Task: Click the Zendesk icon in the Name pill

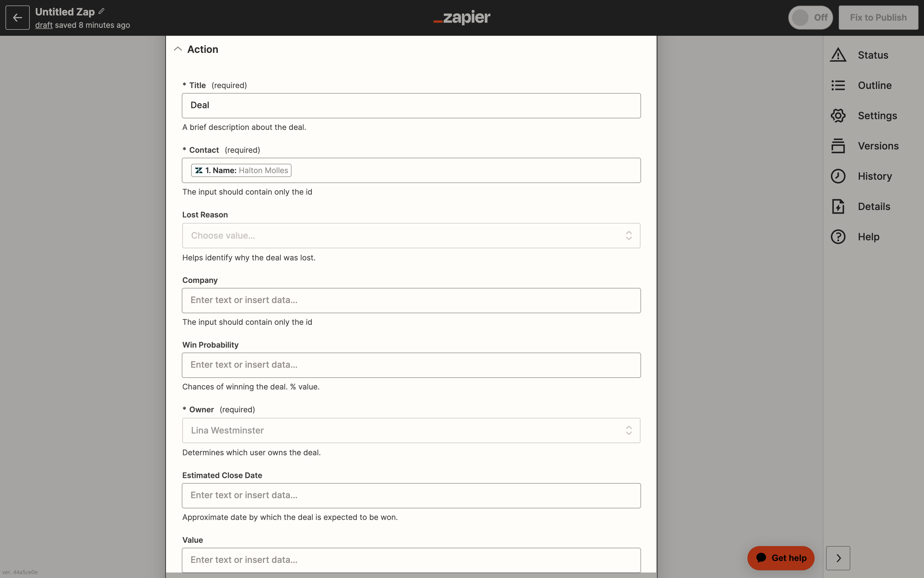Action: click(199, 170)
